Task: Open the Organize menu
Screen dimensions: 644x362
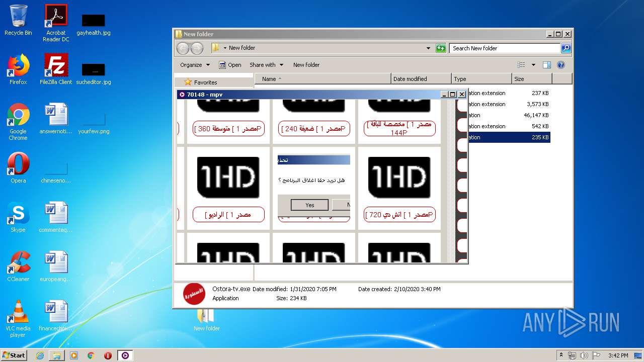Action: pyautogui.click(x=195, y=65)
